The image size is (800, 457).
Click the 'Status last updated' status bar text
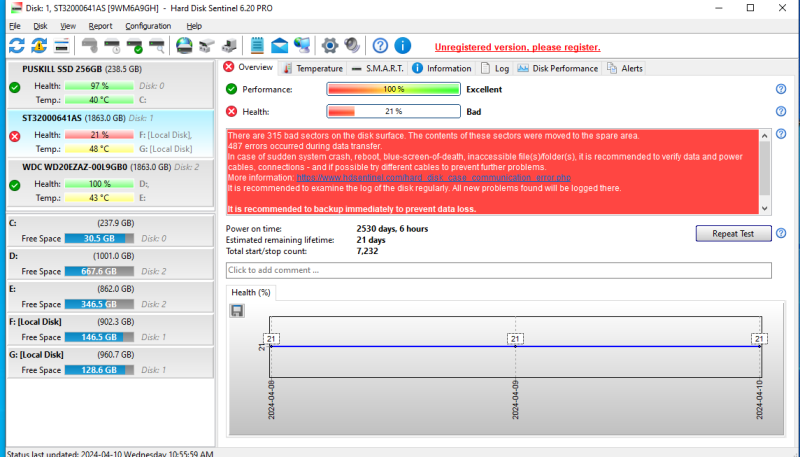tap(110, 453)
